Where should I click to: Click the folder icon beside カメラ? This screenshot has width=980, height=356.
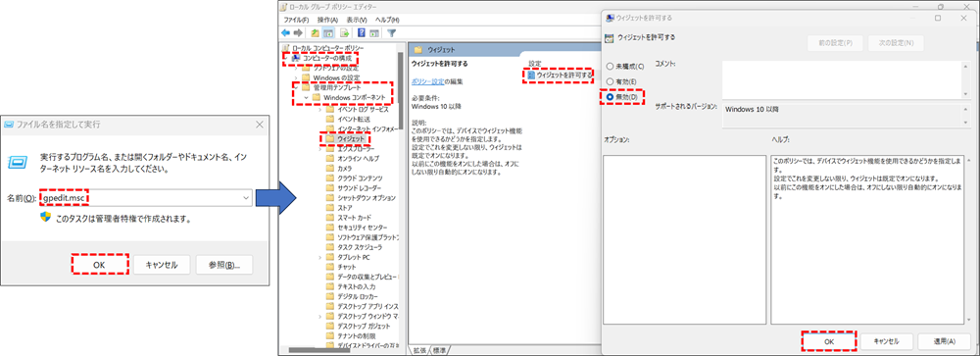click(330, 169)
